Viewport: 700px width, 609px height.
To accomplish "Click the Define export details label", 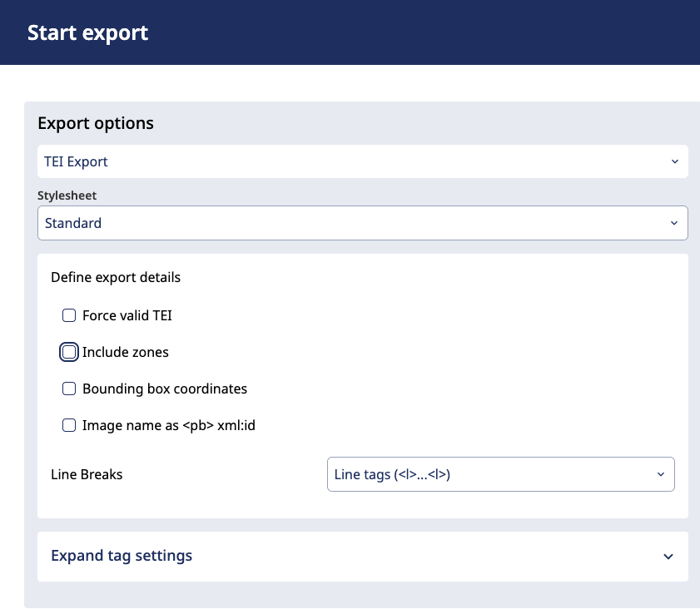I will (116, 277).
